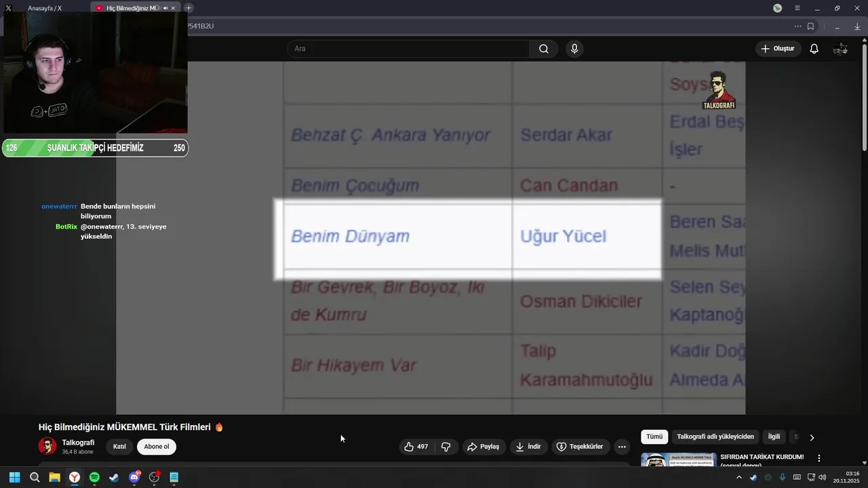Focus the Ara search field
Screen dimensions: 868x488
[409, 49]
